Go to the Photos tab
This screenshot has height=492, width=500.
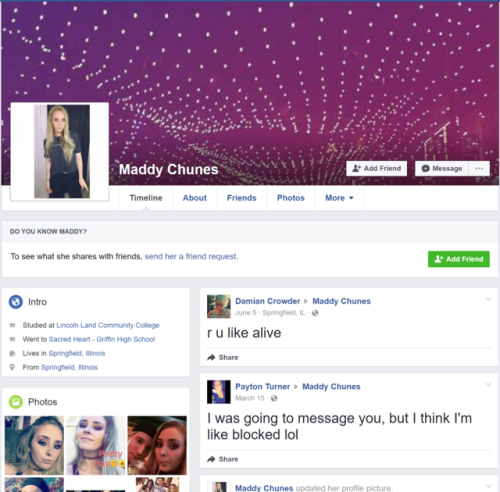pos(291,198)
